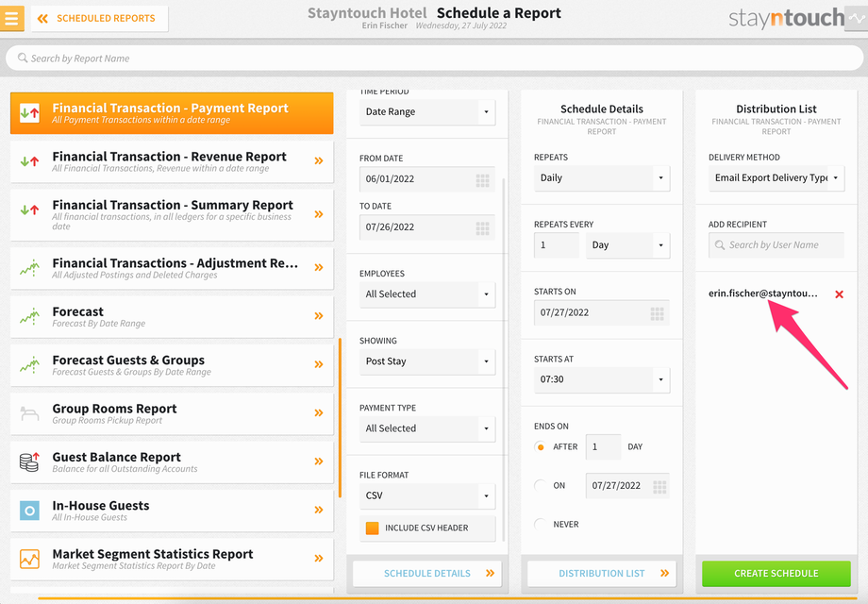Viewport: 868px width, 604px height.
Task: Open the To Date calendar icon
Action: (483, 228)
